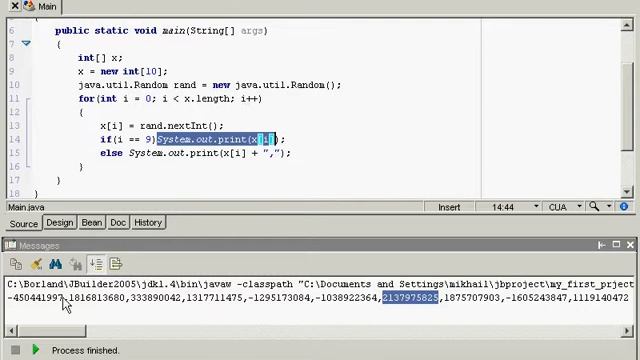The width and height of the screenshot is (640, 360).
Task: Click the javaw command line in Messages
Action: (x=320, y=284)
